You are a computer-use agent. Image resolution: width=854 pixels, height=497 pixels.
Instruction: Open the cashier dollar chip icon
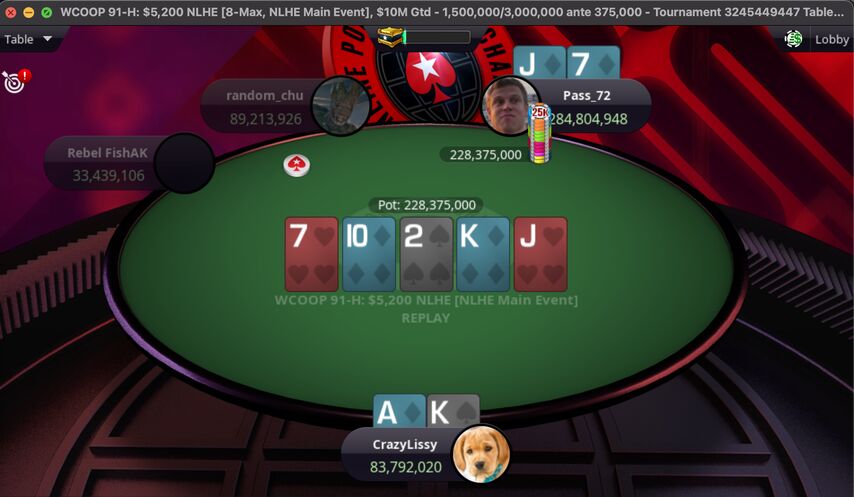pos(793,39)
